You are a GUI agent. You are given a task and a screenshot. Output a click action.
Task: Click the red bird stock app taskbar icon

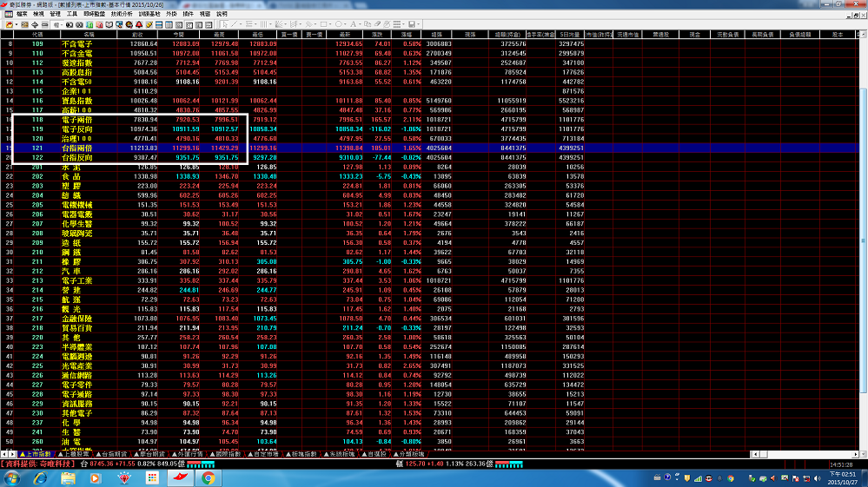pyautogui.click(x=181, y=477)
